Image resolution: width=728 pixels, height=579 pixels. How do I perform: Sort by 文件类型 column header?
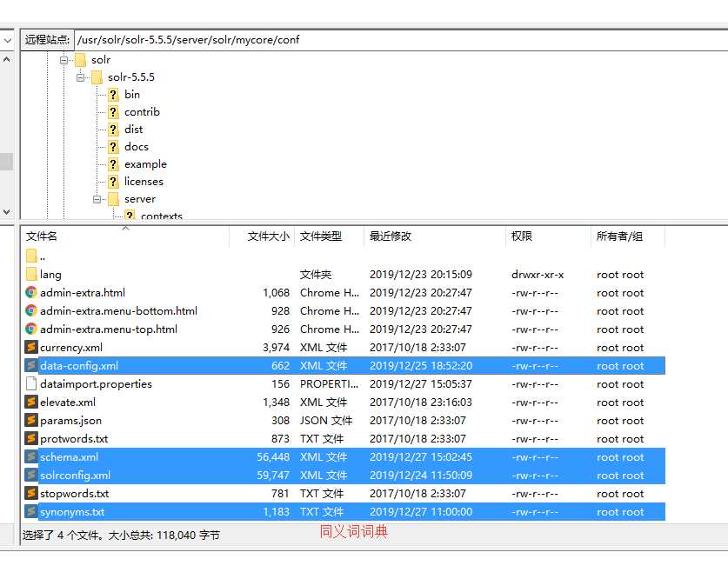(329, 236)
